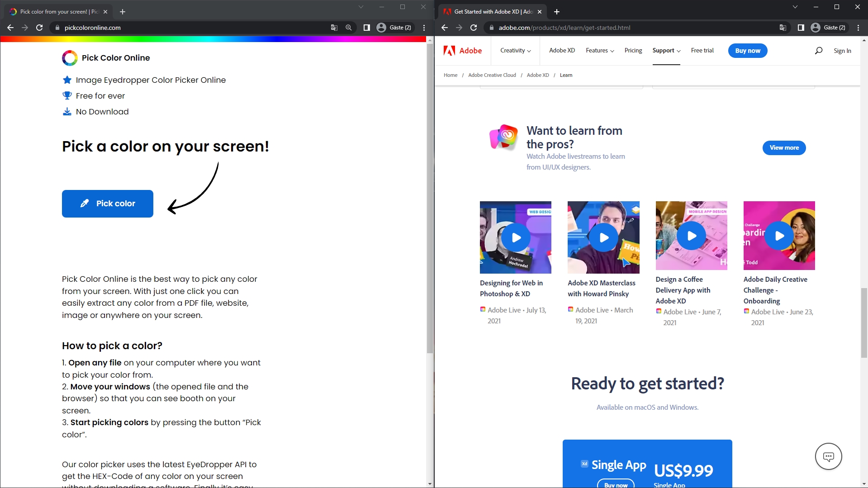The height and width of the screenshot is (488, 868).
Task: Go back in the Adobe window
Action: click(445, 28)
